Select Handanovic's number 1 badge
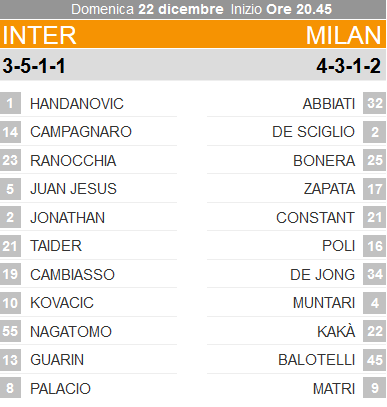This screenshot has width=387, height=407. [10, 103]
